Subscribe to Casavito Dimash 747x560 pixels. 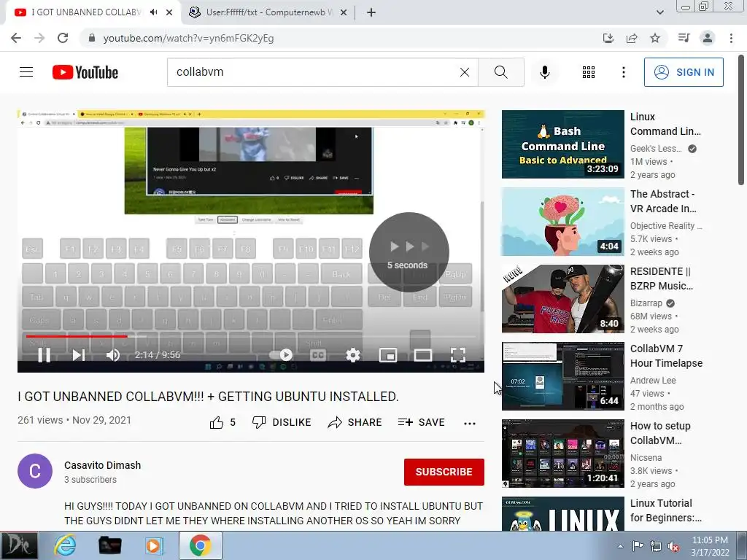(x=444, y=472)
